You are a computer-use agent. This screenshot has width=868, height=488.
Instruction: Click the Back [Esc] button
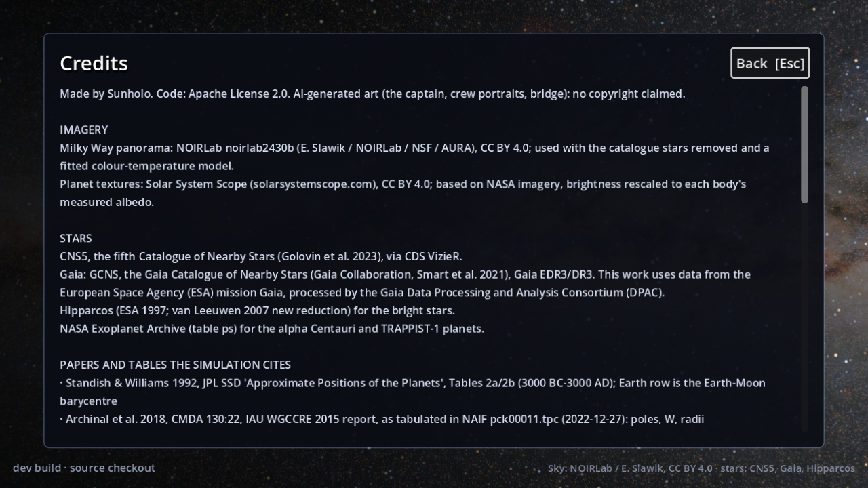click(x=770, y=63)
